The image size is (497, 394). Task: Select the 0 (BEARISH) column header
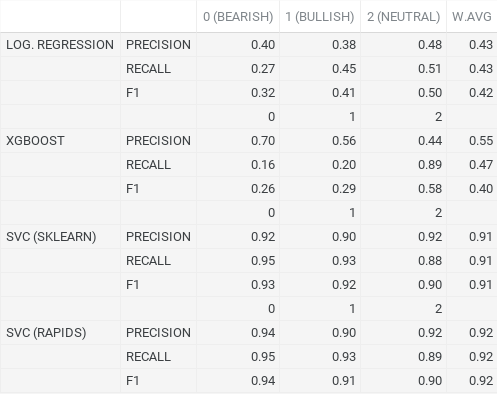click(x=238, y=16)
